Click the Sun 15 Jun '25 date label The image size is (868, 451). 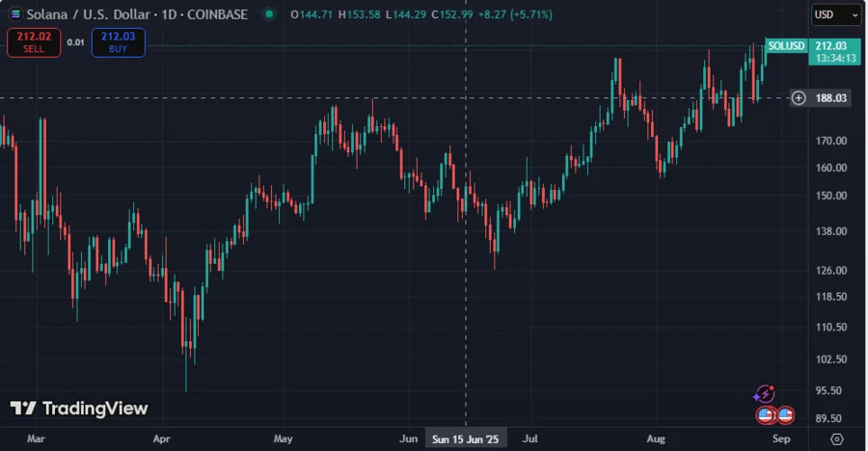pos(466,439)
